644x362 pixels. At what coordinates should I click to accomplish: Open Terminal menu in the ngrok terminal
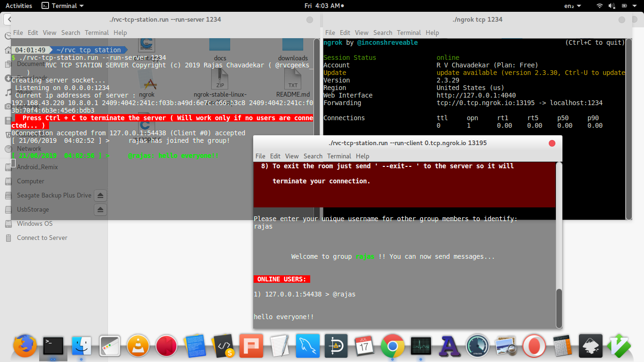pos(409,33)
